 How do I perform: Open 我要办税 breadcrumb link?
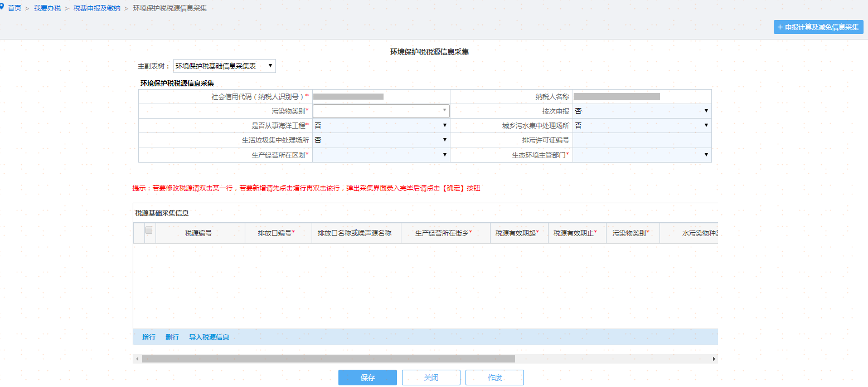pos(47,8)
